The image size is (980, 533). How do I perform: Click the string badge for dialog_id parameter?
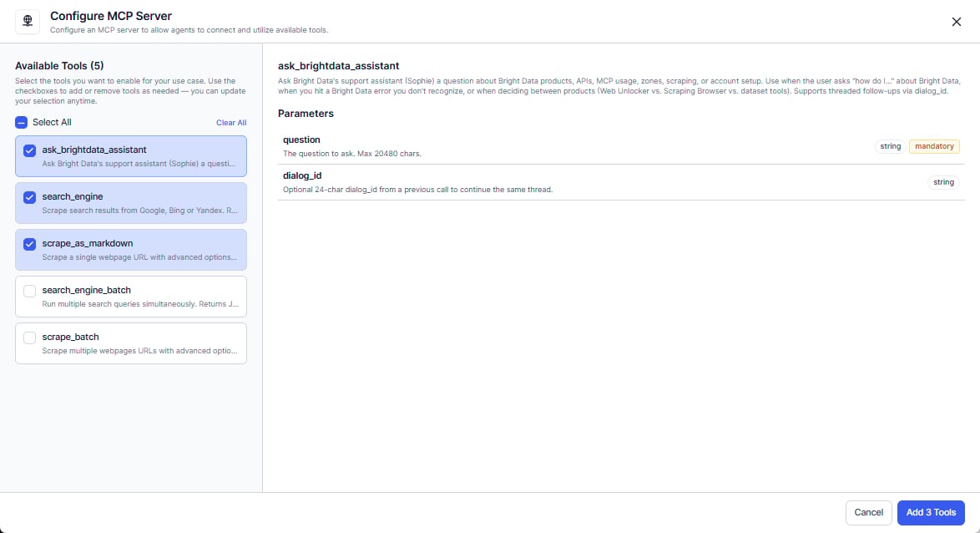point(943,182)
